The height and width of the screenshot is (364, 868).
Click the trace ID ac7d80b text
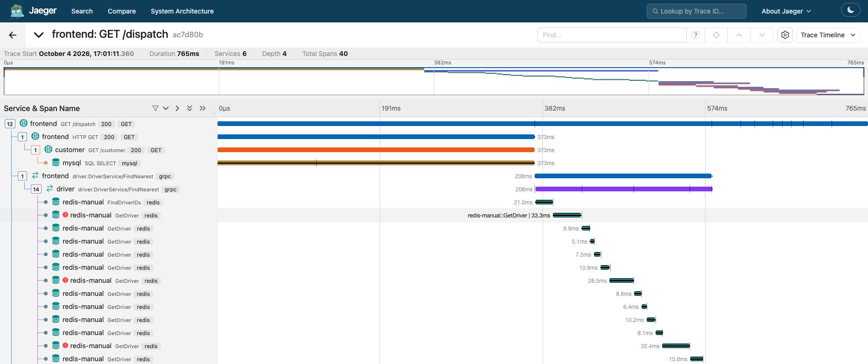(x=188, y=35)
